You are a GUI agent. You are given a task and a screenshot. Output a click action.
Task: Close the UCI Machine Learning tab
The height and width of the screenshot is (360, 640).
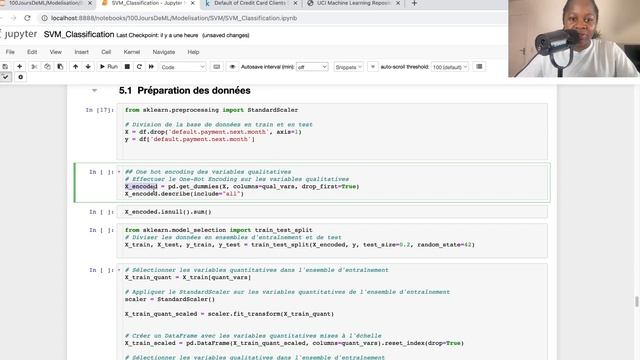tap(398, 3)
